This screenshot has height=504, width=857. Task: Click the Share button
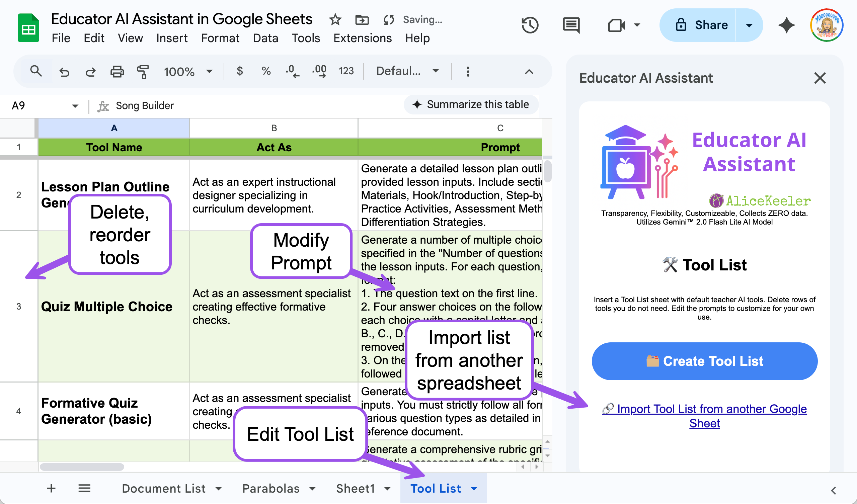point(698,25)
